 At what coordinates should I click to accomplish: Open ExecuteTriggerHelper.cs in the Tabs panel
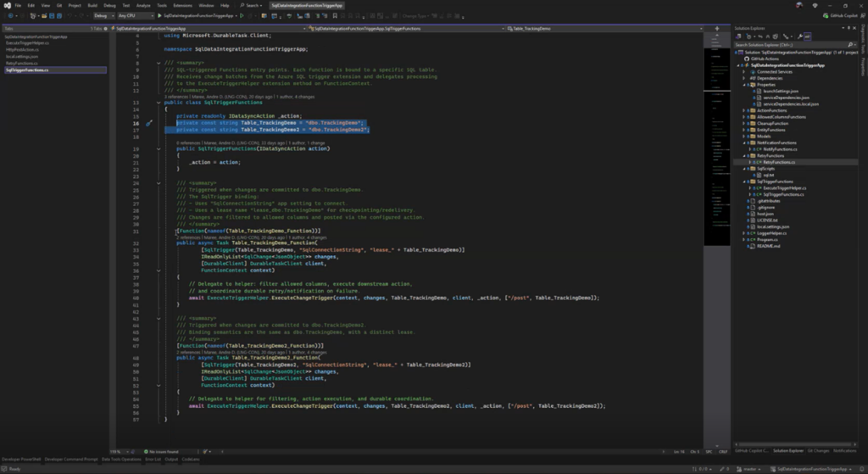coord(27,43)
